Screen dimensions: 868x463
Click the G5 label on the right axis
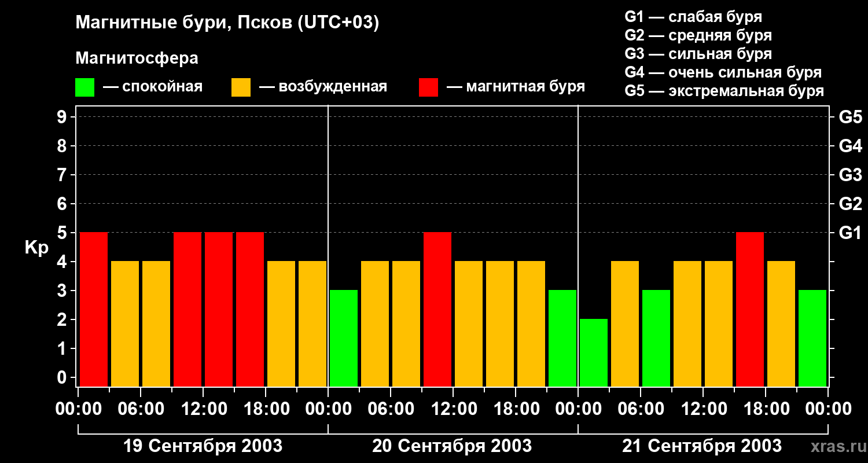[x=850, y=117]
